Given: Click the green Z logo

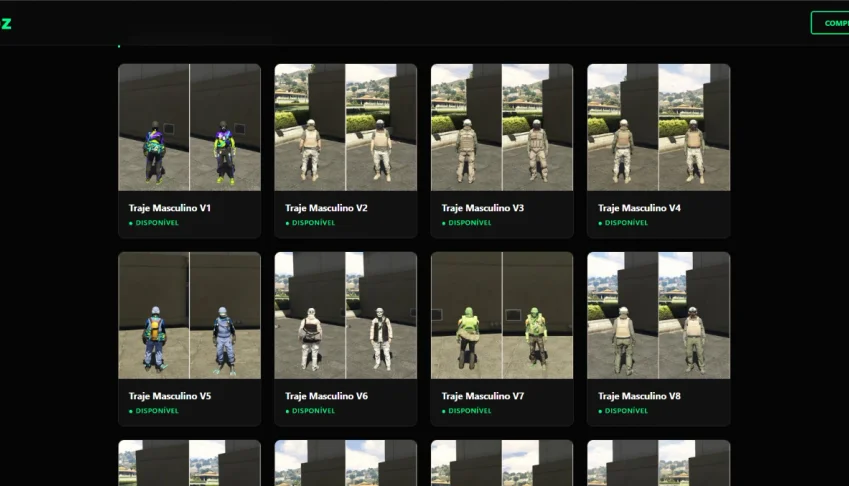Looking at the screenshot, I should (x=6, y=23).
